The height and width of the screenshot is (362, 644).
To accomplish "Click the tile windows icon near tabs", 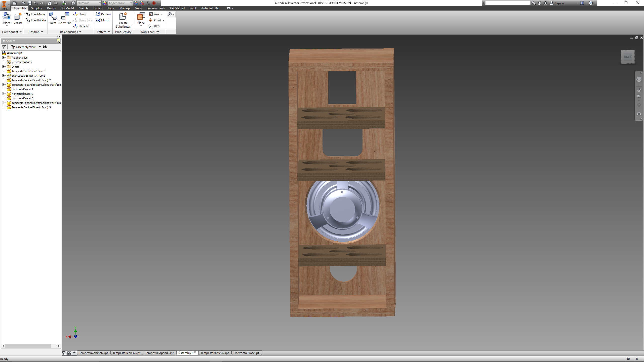I will click(x=69, y=353).
